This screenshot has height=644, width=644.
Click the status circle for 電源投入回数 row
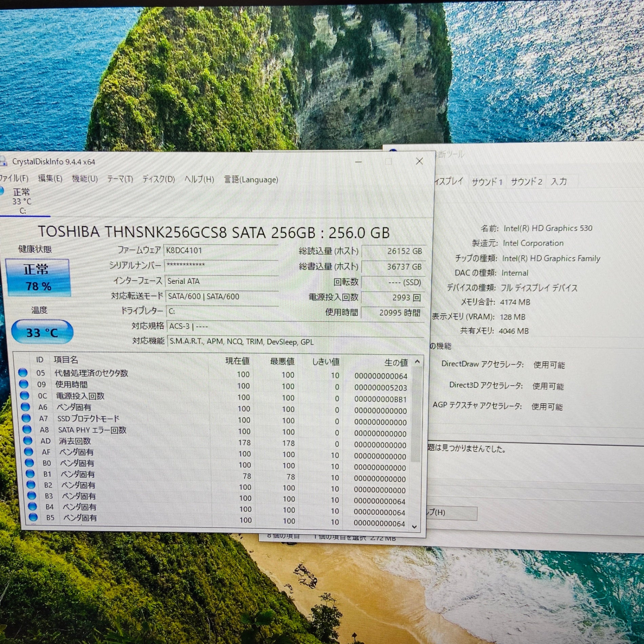tap(24, 395)
